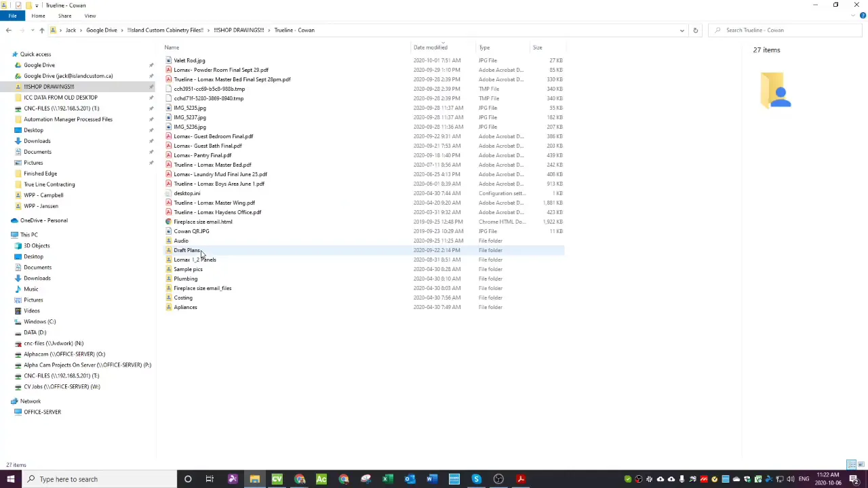The height and width of the screenshot is (488, 868).
Task: Open the File menu tab
Action: tap(12, 16)
